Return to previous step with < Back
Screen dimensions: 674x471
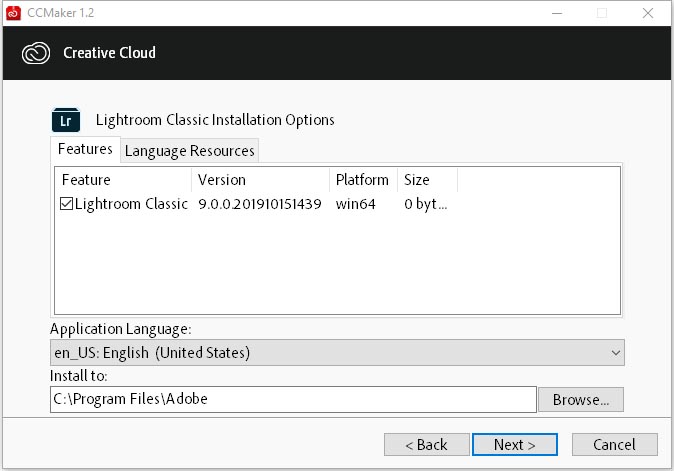coord(426,444)
